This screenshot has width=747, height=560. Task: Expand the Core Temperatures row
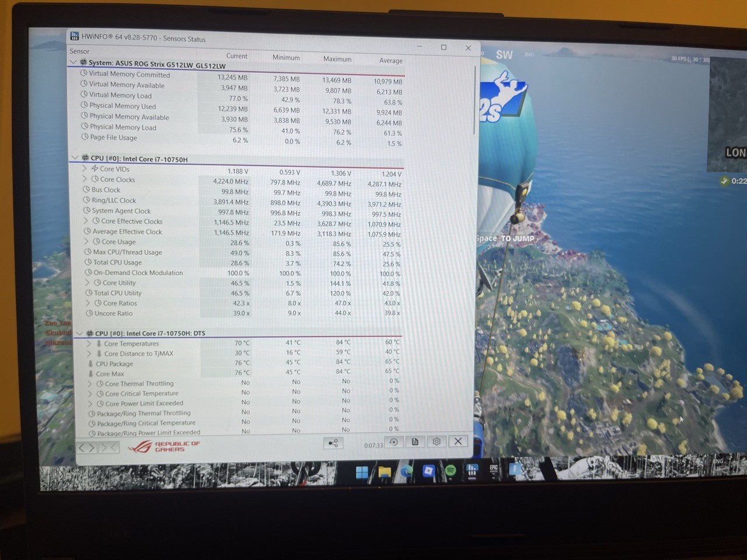89,343
